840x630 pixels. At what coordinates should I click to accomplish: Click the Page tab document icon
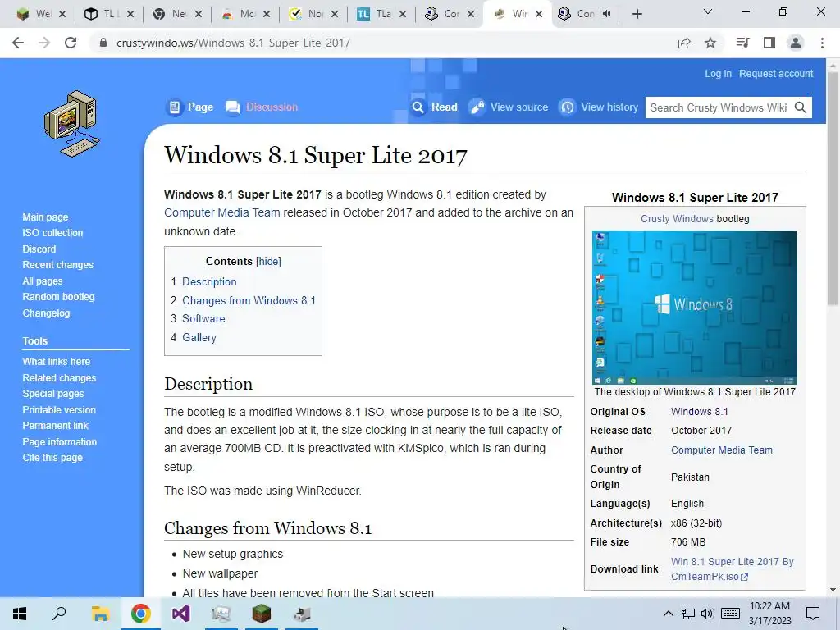pyautogui.click(x=175, y=107)
